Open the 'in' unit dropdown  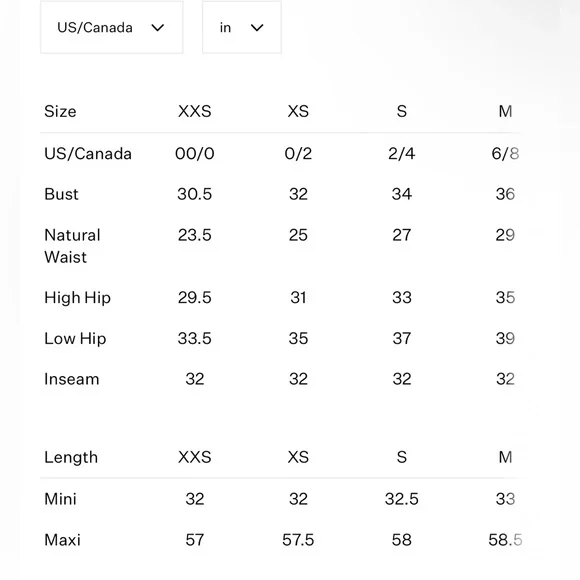(242, 27)
